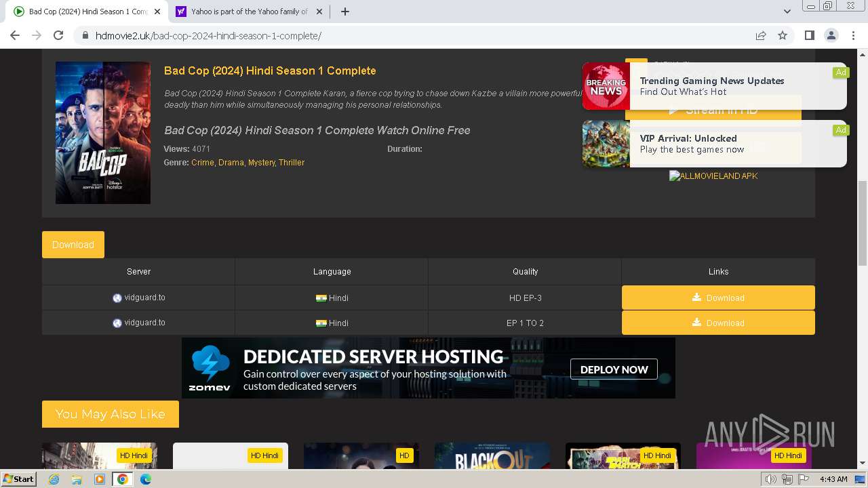
Task: Open the Thriller genre link
Action: click(x=292, y=163)
